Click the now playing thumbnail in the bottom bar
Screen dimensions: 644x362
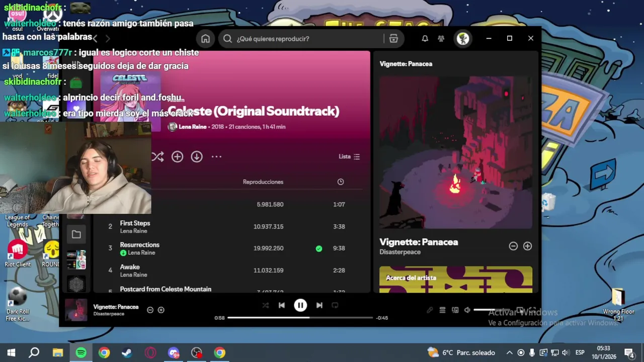[76, 310]
